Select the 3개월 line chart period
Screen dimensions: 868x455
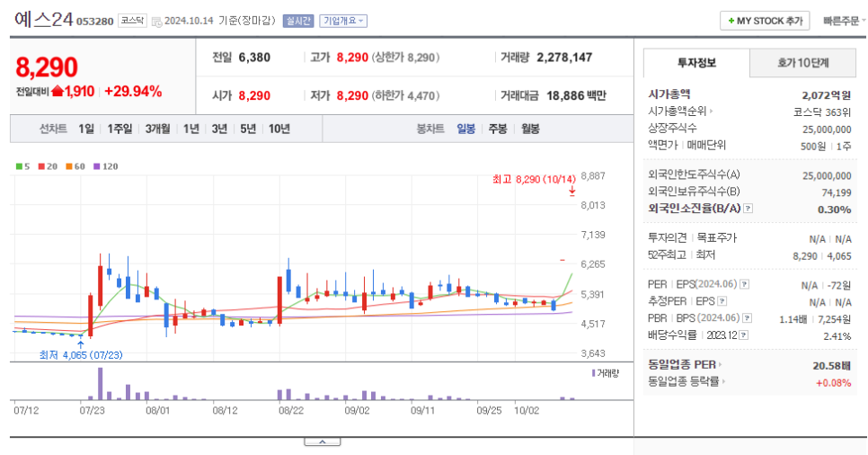[x=157, y=129]
